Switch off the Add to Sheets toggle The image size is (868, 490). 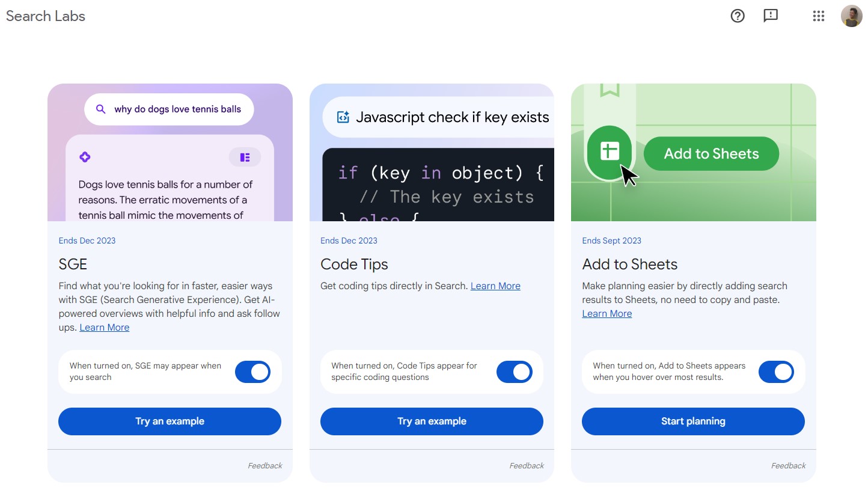776,372
